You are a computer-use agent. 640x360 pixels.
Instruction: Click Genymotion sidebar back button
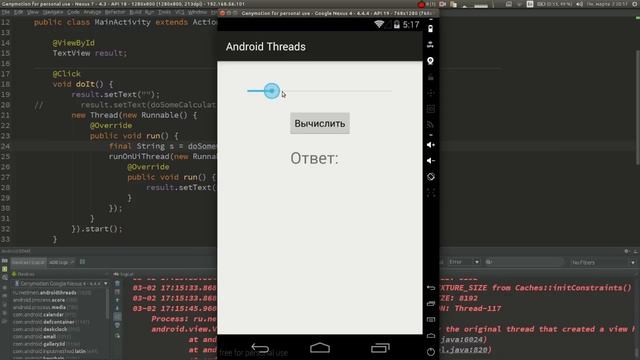(x=431, y=288)
